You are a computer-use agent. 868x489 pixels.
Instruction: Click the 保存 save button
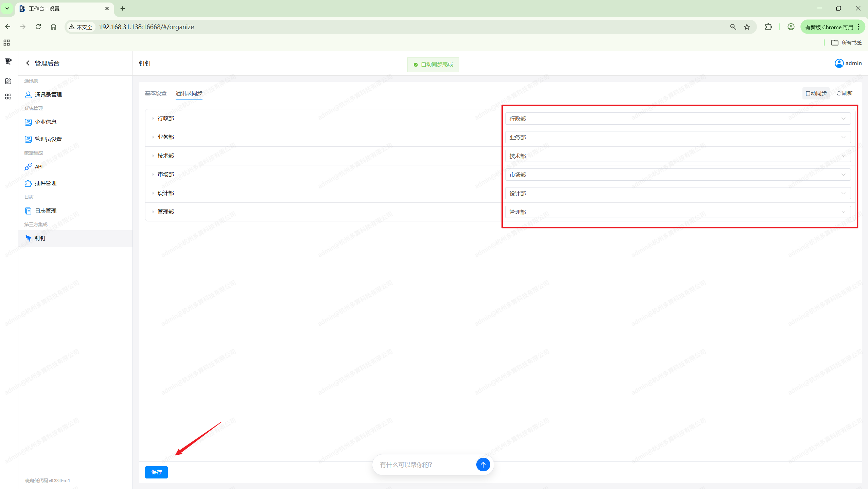point(156,472)
